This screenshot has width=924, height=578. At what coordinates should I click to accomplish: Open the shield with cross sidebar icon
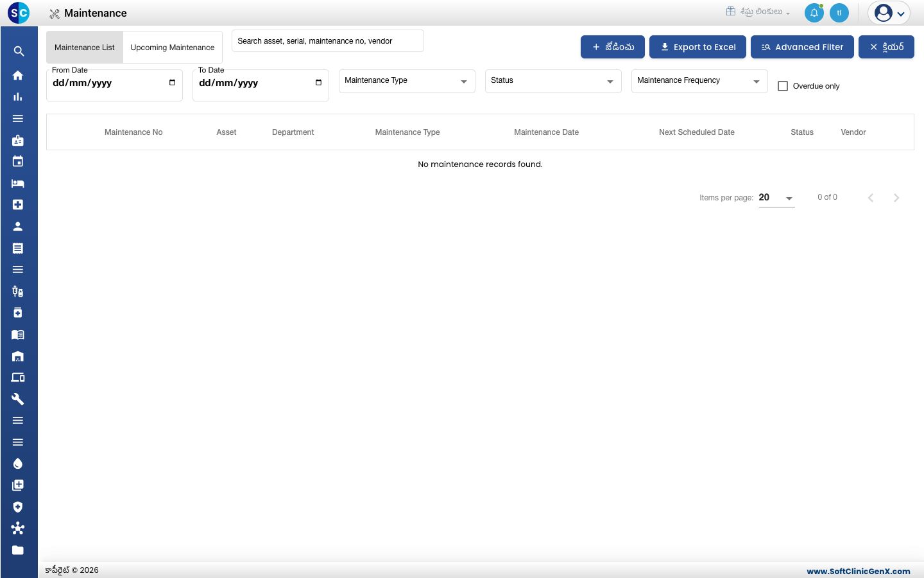tap(18, 507)
